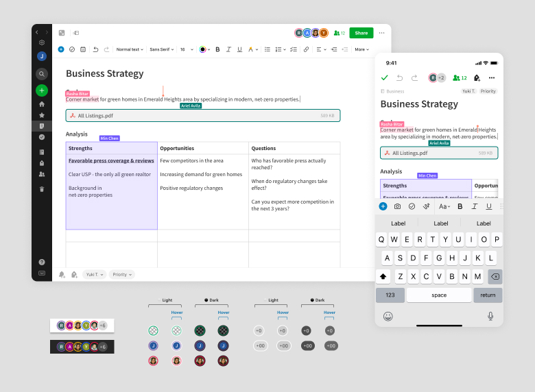
Task: Toggle italic in the desktop toolbar
Action: [228, 49]
